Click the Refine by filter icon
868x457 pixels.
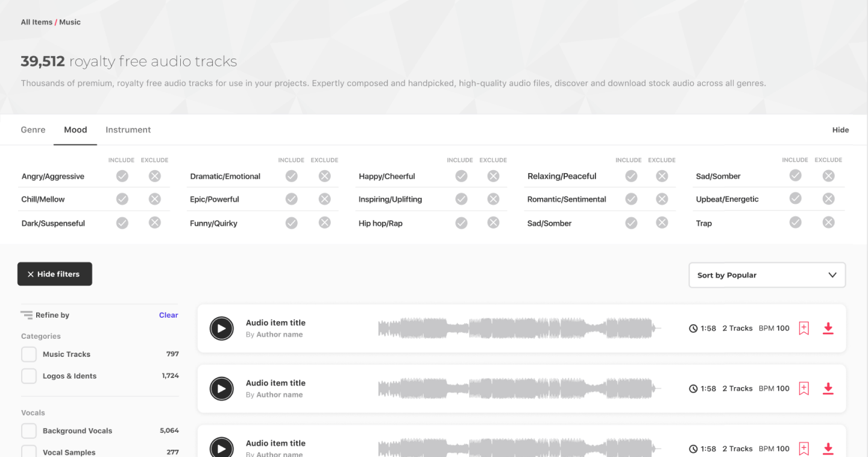27,315
